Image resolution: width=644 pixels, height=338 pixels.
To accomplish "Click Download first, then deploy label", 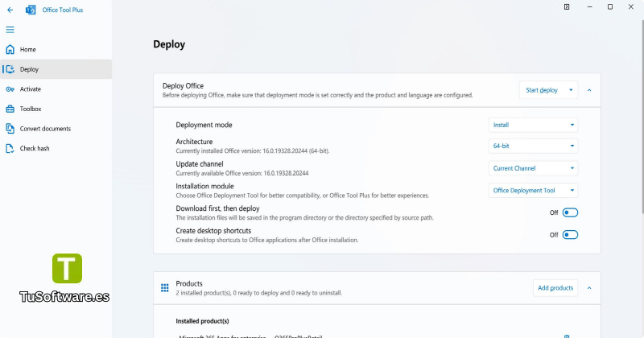I will (x=217, y=208).
